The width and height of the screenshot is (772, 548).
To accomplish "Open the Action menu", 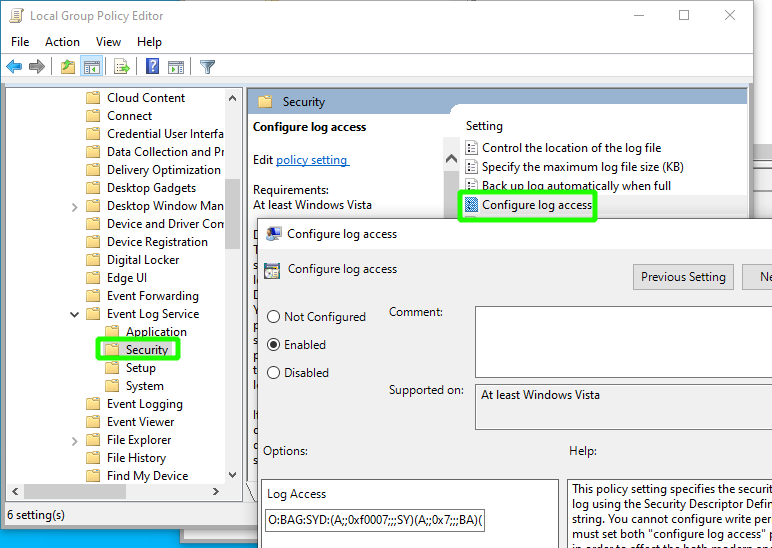I will click(63, 42).
